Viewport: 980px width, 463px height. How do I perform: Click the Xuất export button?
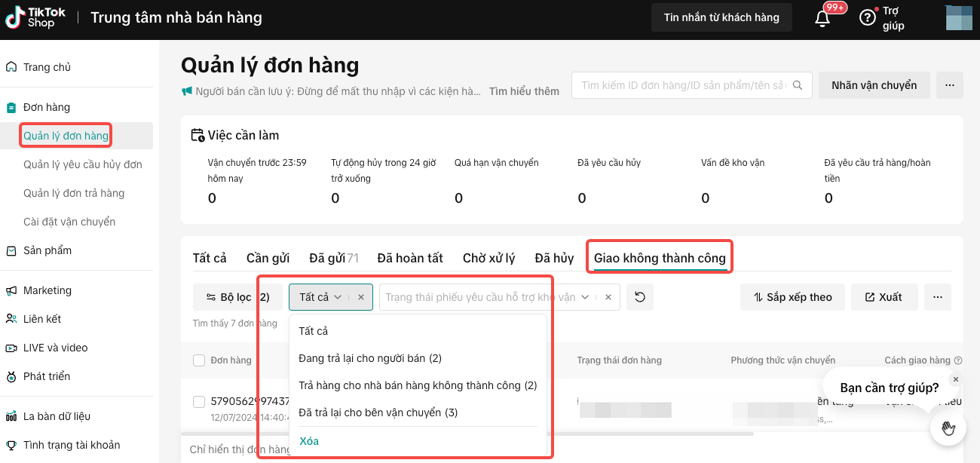(884, 297)
